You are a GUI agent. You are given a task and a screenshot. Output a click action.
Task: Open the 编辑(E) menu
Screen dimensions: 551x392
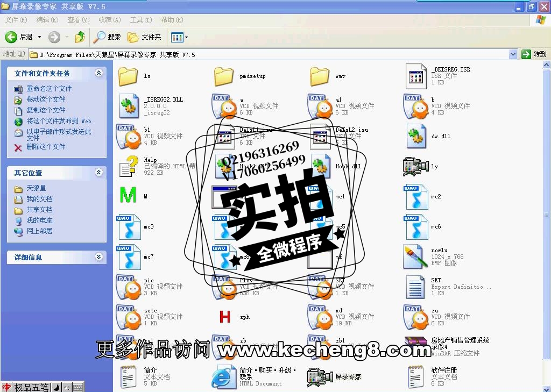[47, 20]
